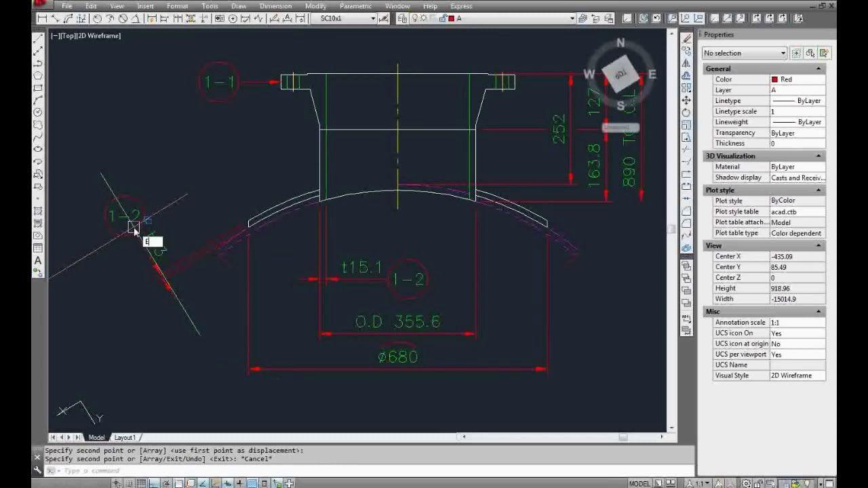Click the N direction on the ViewCube
The height and width of the screenshot is (488, 868).
(620, 43)
